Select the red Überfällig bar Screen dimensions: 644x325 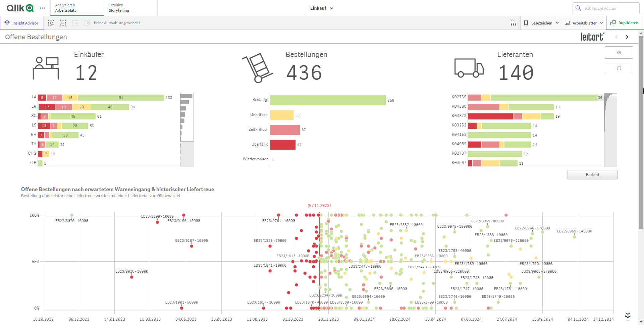(x=283, y=145)
